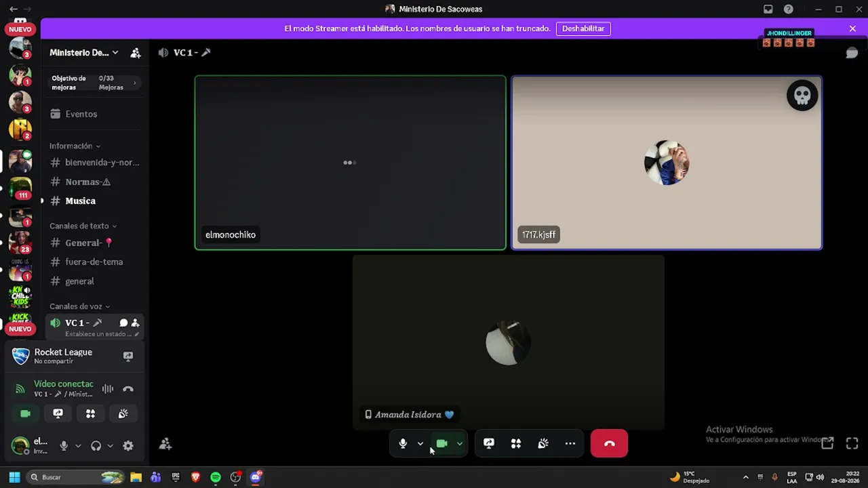
Task: Open Eventos in the channel sidebar
Action: click(x=95, y=114)
